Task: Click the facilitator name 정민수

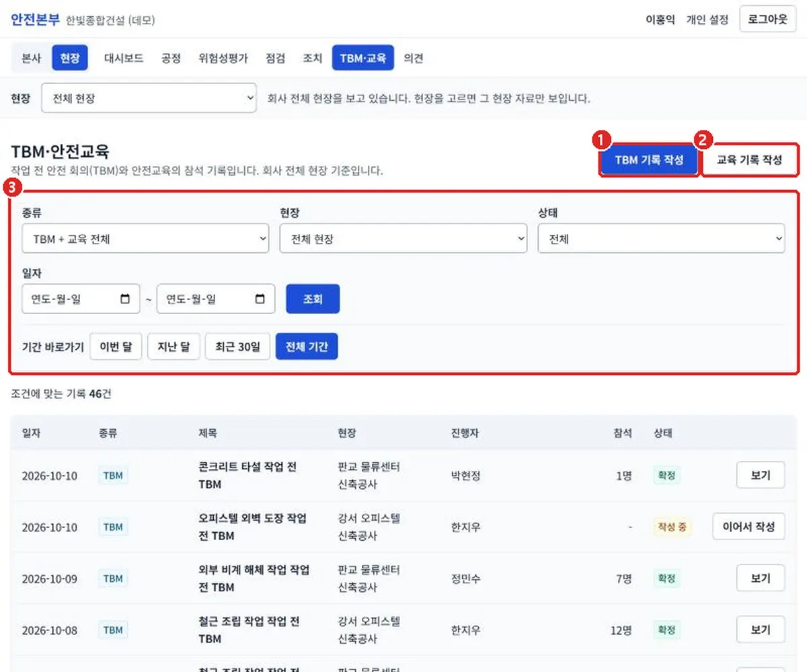Action: (x=467, y=578)
